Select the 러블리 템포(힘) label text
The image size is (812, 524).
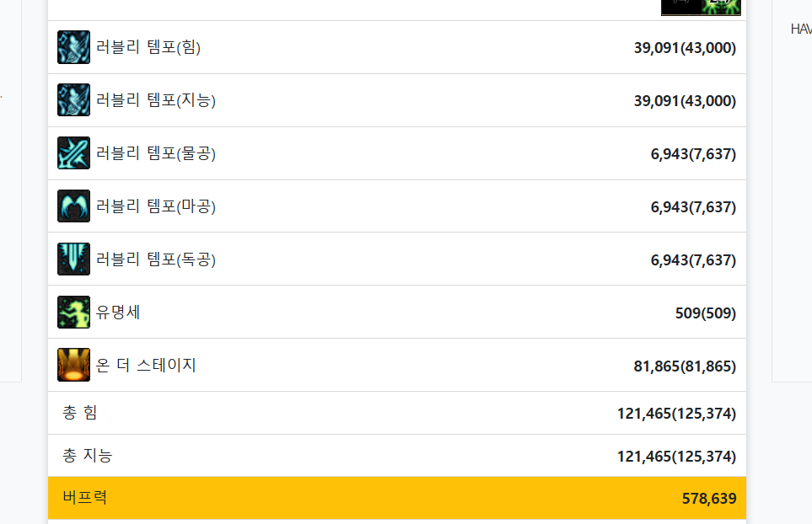point(148,47)
